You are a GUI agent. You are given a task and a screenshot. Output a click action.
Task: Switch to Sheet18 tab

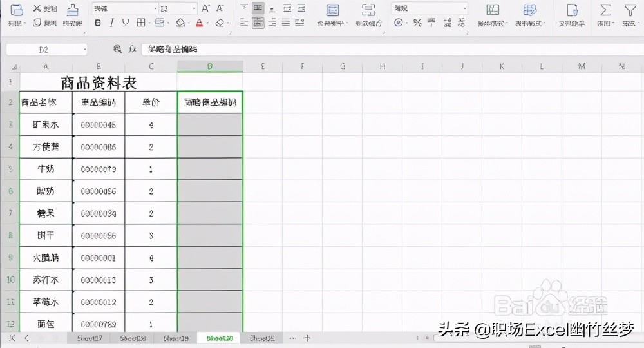(x=133, y=338)
